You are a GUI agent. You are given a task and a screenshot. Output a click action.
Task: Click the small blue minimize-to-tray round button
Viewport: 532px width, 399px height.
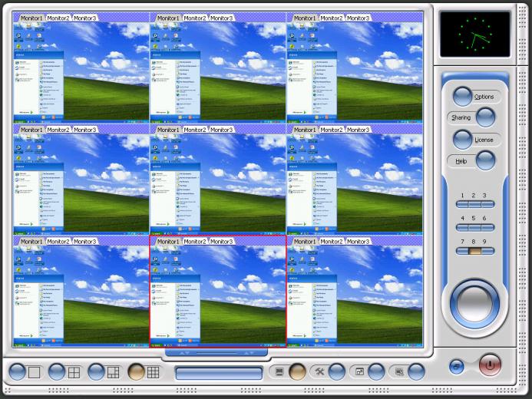coord(457,367)
